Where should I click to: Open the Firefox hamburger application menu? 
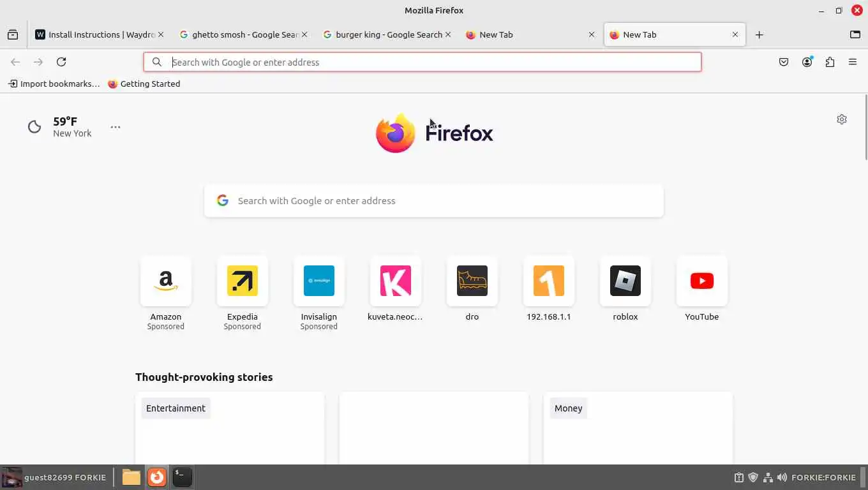[x=853, y=62]
